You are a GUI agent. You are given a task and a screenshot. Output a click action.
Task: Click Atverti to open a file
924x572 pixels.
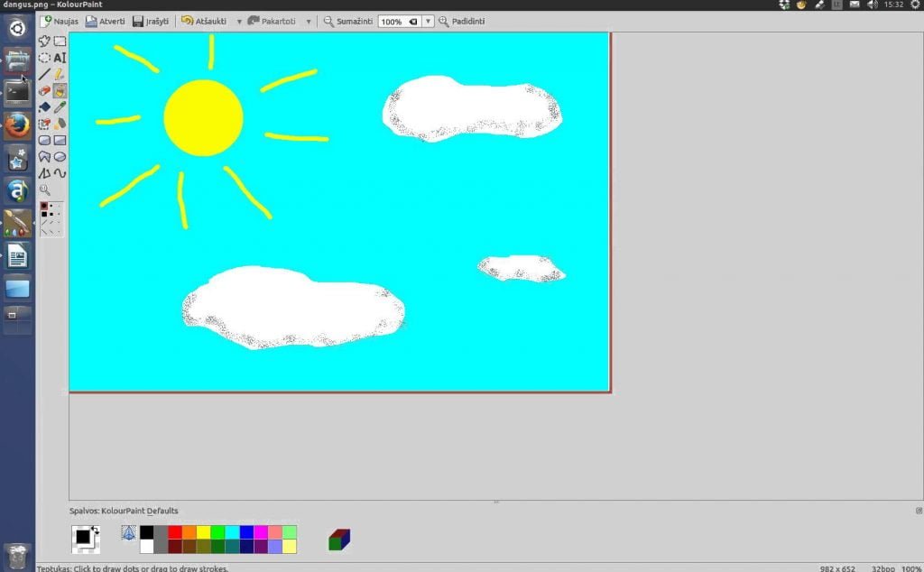tap(106, 22)
